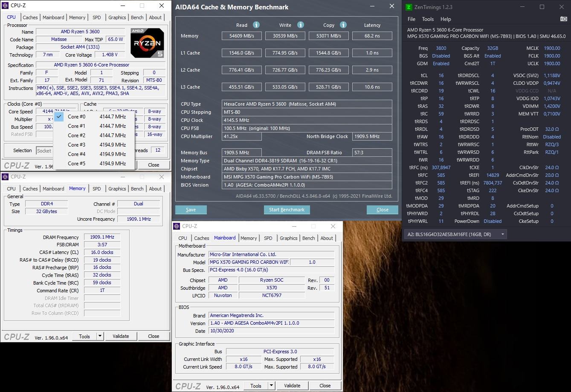Click Close button in AIDA64 benchmark
The height and width of the screenshot is (392, 571).
383,210
